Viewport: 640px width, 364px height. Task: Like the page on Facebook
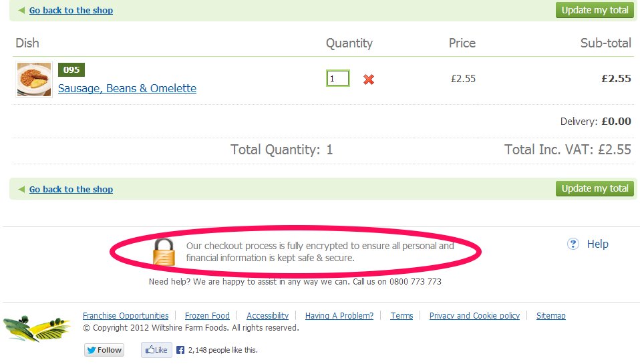[x=157, y=350]
